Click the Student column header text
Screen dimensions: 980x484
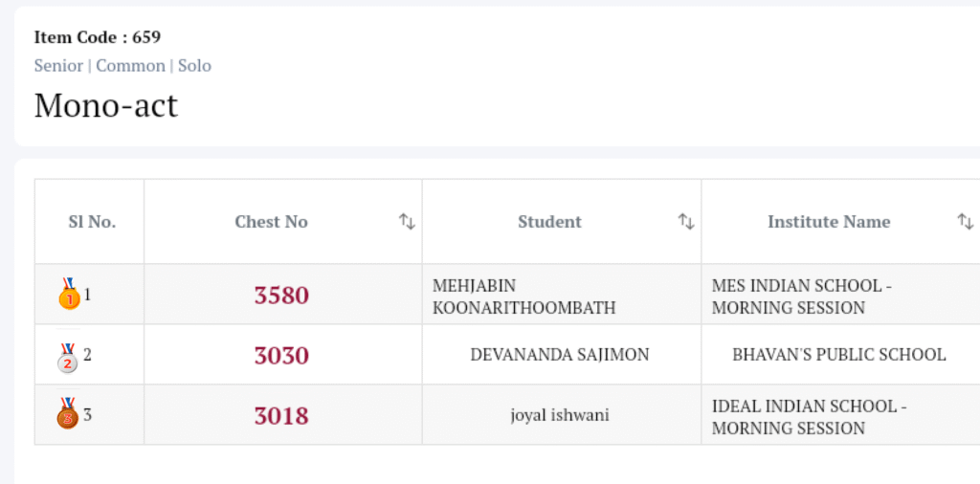point(549,222)
